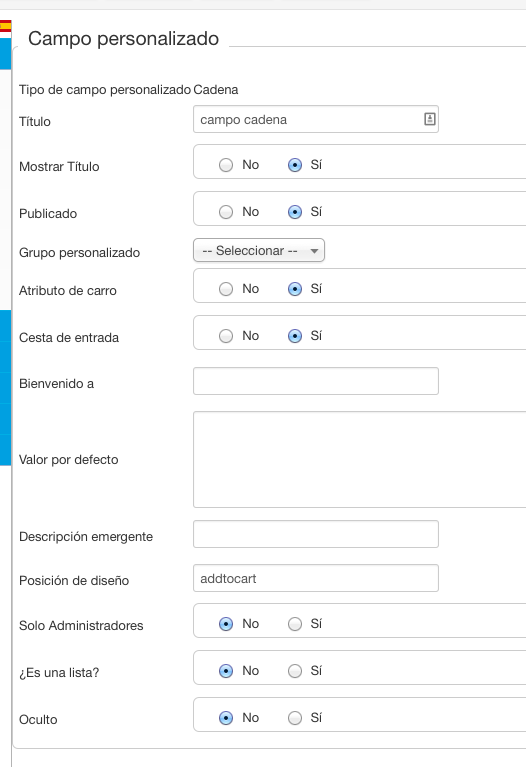Set Publicado to Sí
Screen dimensions: 526x784
[x=295, y=212]
